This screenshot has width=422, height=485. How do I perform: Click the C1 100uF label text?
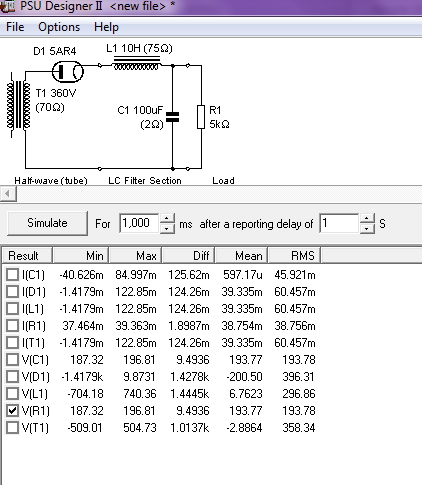(140, 110)
